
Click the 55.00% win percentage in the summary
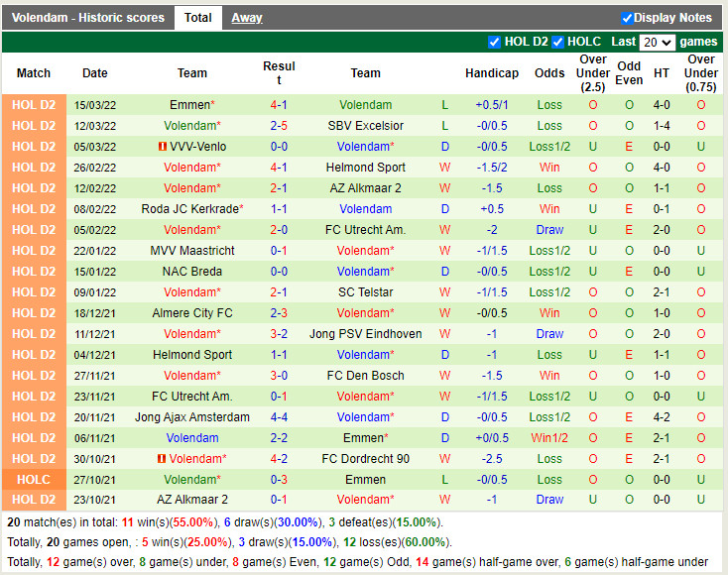192,522
